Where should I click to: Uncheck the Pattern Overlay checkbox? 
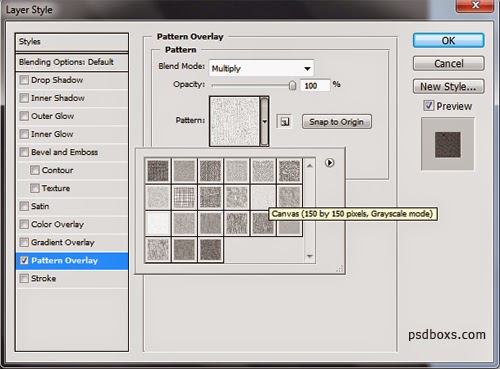(x=24, y=260)
